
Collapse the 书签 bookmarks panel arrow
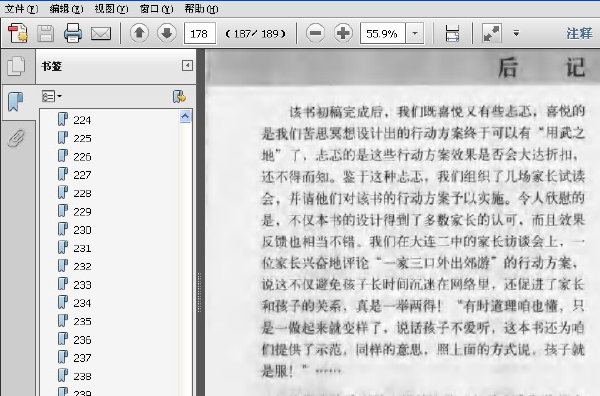pos(187,65)
